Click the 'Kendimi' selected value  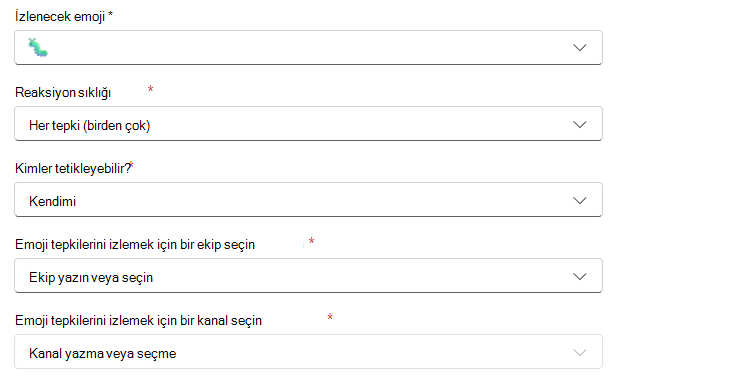click(x=53, y=201)
